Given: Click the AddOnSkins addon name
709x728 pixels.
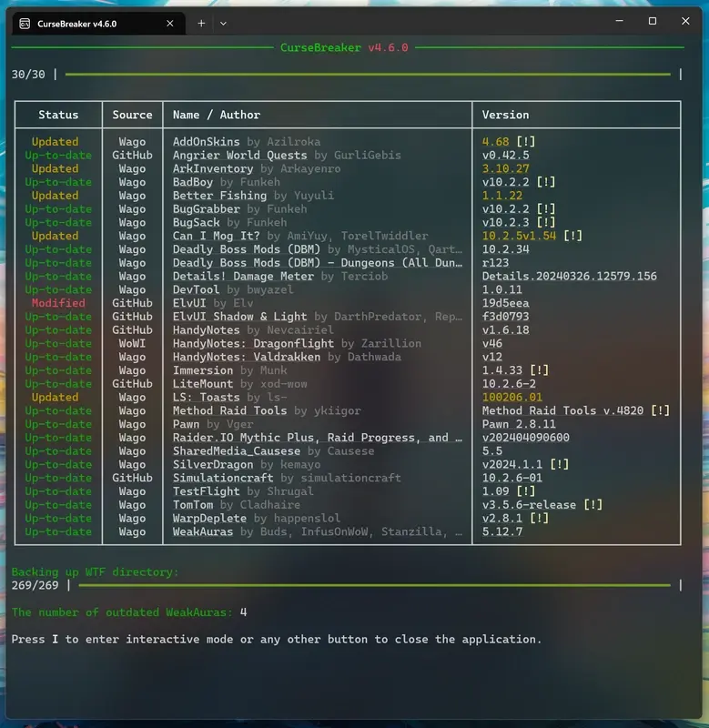Looking at the screenshot, I should coord(207,142).
